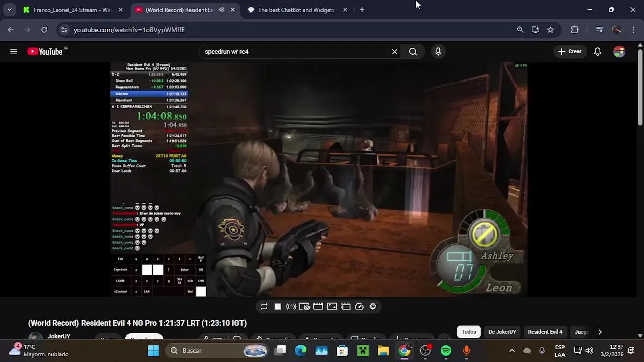The height and width of the screenshot is (362, 644).
Task: Open YouTube notifications bell
Action: [598, 51]
